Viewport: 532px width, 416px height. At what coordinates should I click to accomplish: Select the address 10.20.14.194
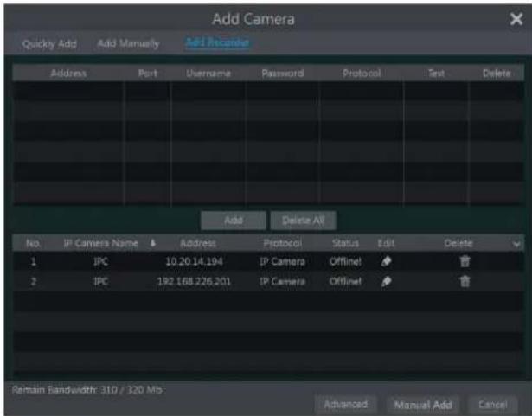194,261
